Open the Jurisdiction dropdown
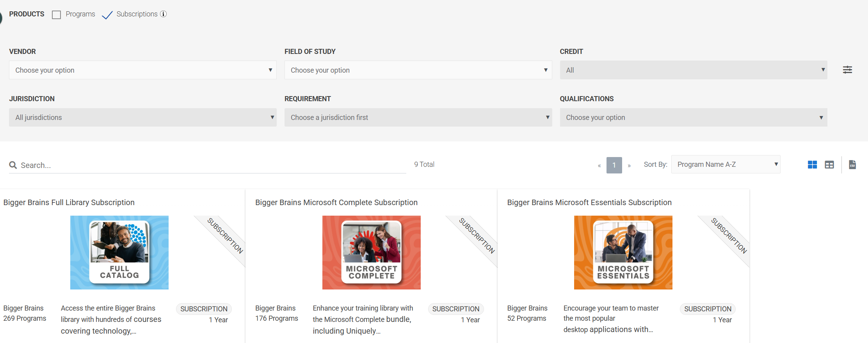Screen dimensions: 868x343 pyautogui.click(x=142, y=118)
